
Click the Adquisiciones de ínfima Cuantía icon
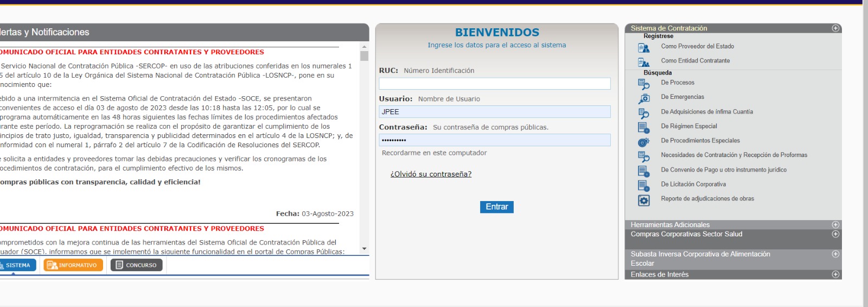(643, 113)
